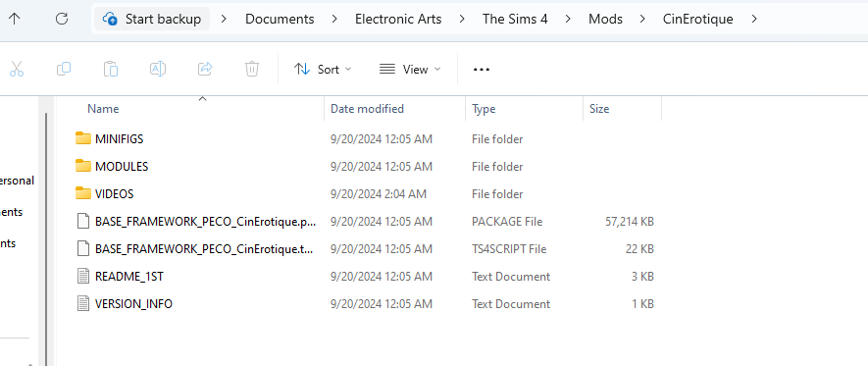Expand chevron after The Sims 4 breadcrumb
Viewport: 868px width, 366px height.
(568, 20)
